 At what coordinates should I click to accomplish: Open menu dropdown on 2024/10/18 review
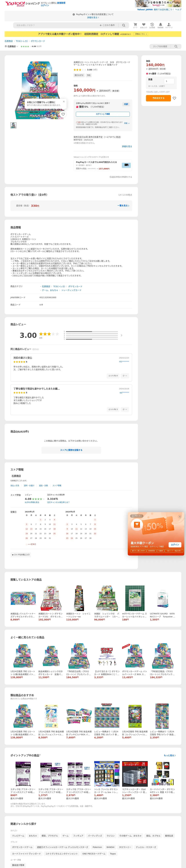pyautogui.click(x=125, y=409)
